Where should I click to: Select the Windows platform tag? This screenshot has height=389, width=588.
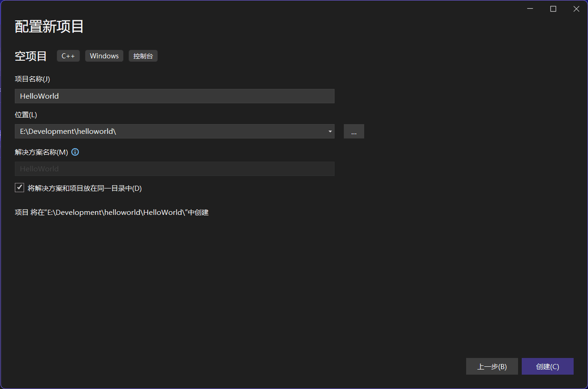tap(104, 56)
